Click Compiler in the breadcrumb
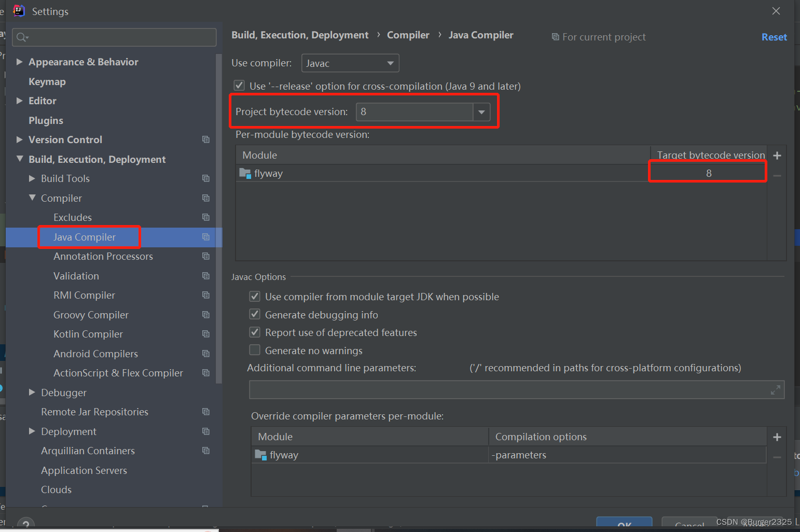 tap(408, 35)
